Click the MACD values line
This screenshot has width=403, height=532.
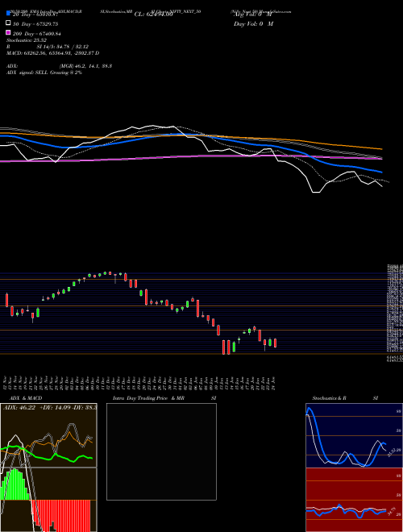click(52, 53)
